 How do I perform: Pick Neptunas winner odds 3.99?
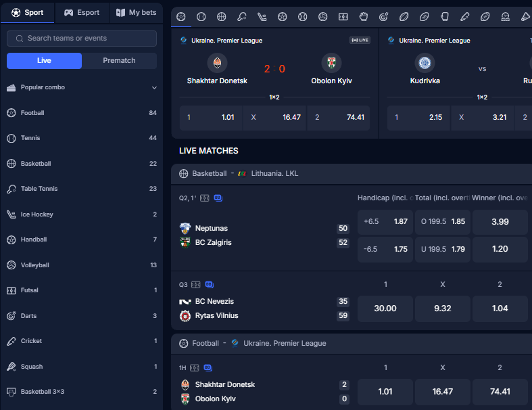(x=500, y=222)
